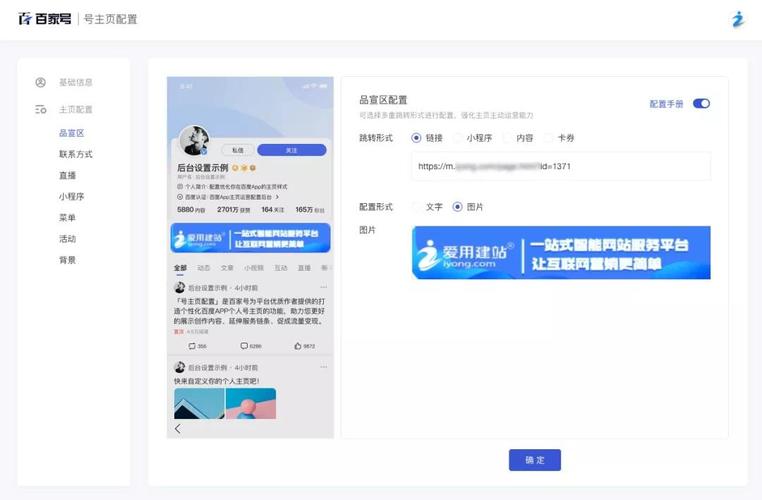The height and width of the screenshot is (500, 762).
Task: Select the 图片 configuration form radio
Action: [x=457, y=207]
